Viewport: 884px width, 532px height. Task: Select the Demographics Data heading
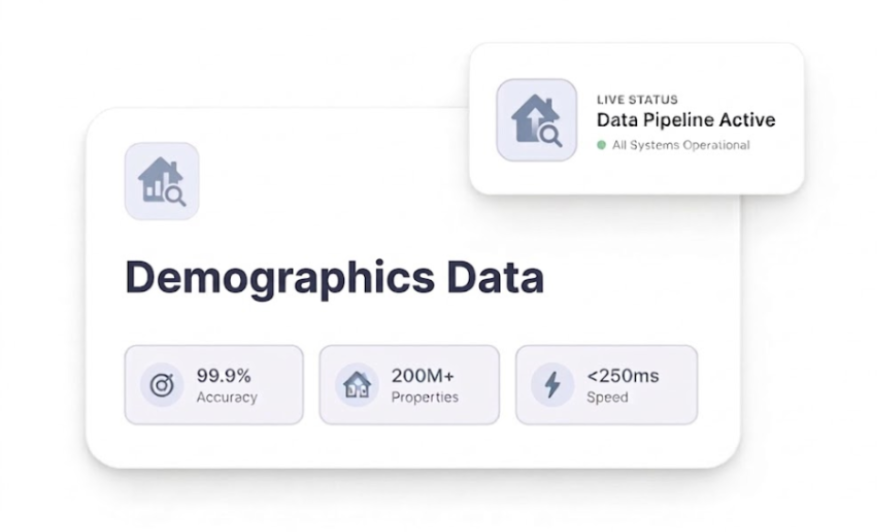click(334, 277)
